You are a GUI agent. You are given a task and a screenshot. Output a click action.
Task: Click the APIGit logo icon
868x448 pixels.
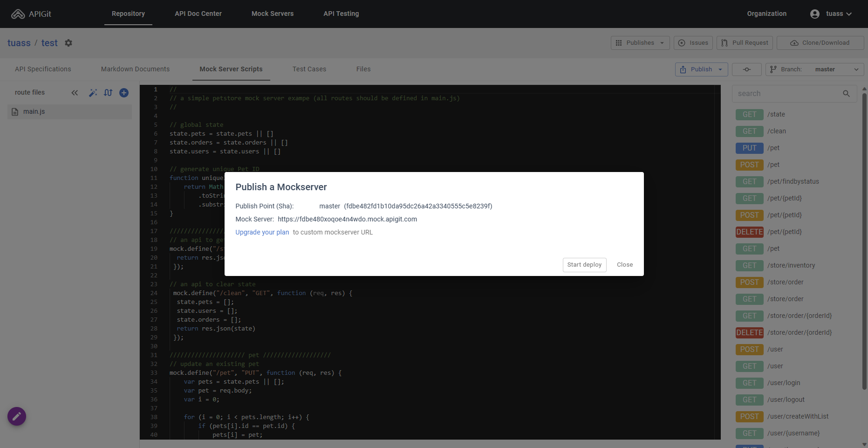pos(18,14)
